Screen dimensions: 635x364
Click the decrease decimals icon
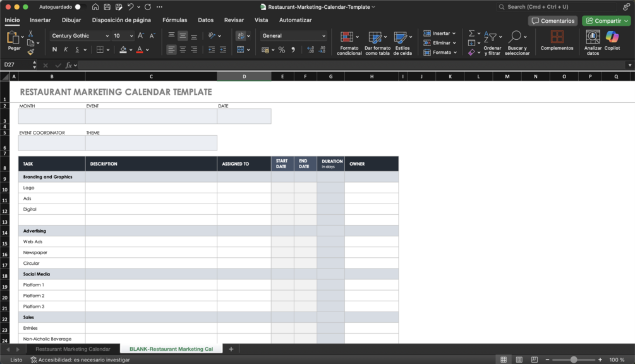(322, 50)
